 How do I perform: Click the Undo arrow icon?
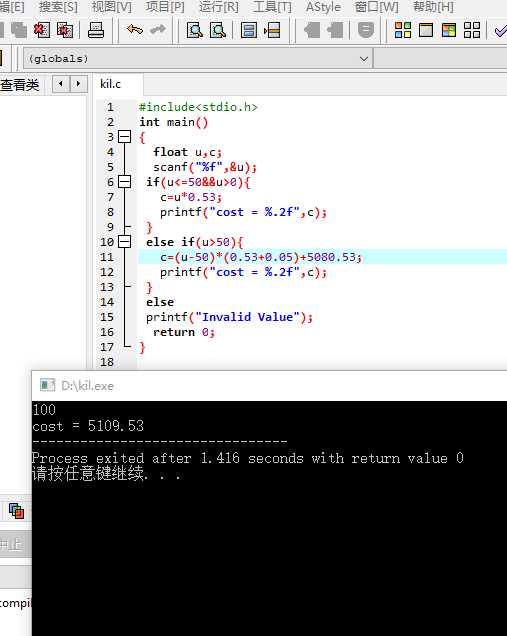pos(135,29)
